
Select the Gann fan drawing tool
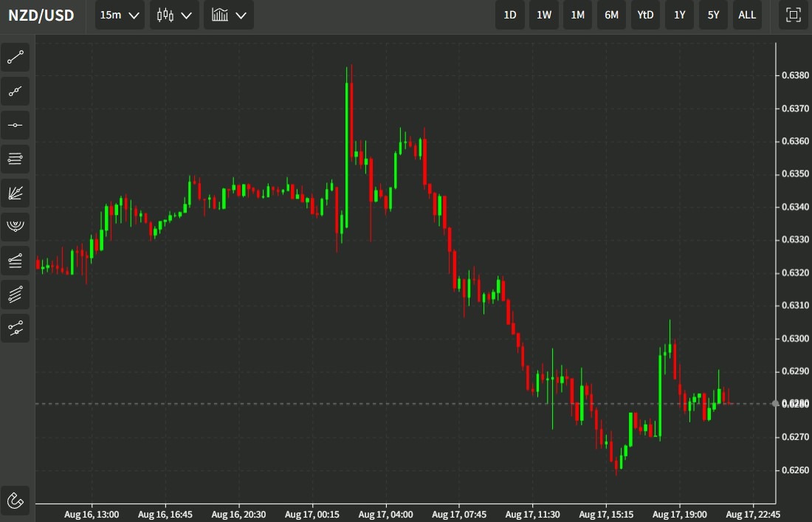(x=15, y=193)
